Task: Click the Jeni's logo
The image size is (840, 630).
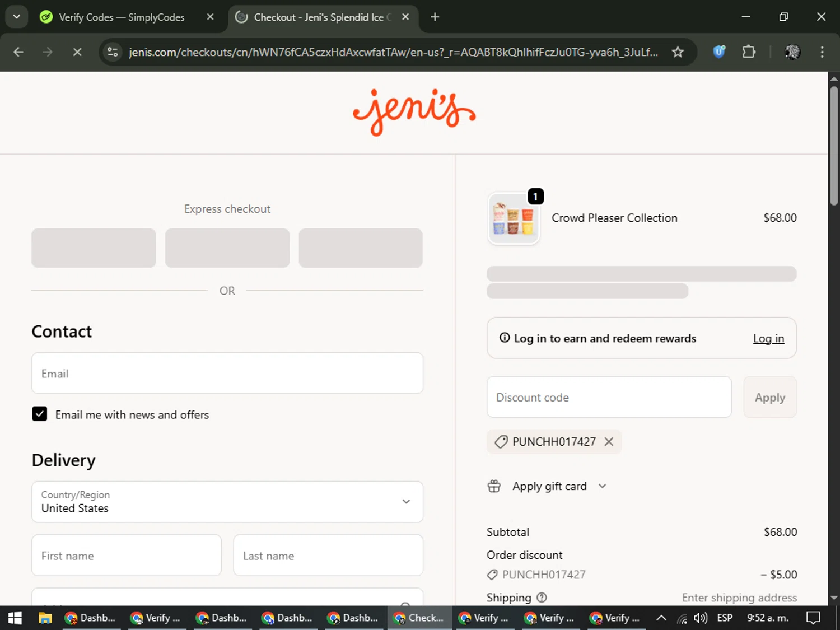Action: 414,112
